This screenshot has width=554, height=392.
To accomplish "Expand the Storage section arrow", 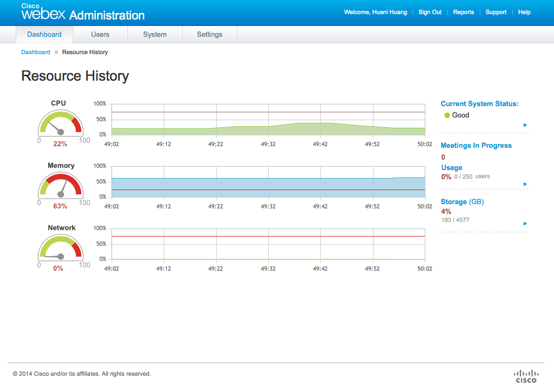I will [525, 223].
